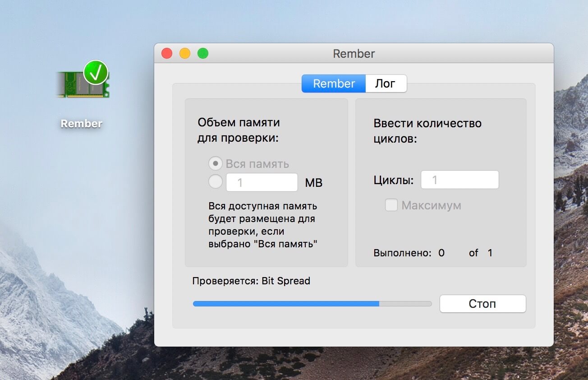The image size is (588, 380).
Task: Click the Циклы input field
Action: click(x=460, y=180)
